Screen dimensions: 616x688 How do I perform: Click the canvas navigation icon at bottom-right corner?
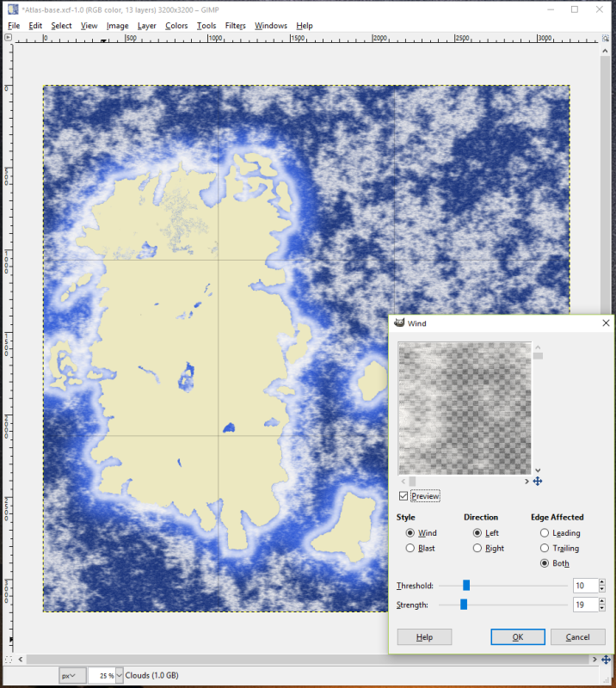point(606,660)
